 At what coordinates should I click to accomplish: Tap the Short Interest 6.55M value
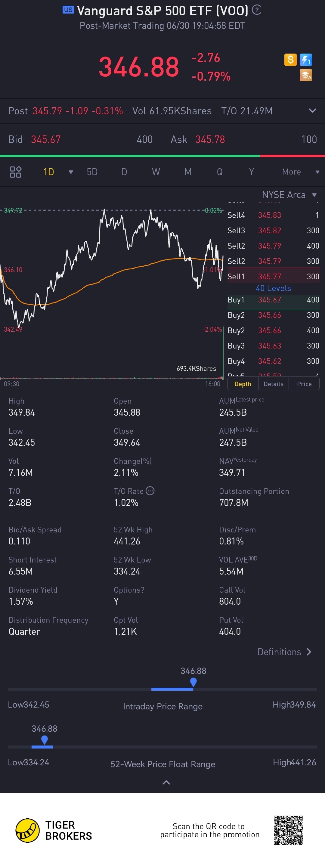click(20, 571)
